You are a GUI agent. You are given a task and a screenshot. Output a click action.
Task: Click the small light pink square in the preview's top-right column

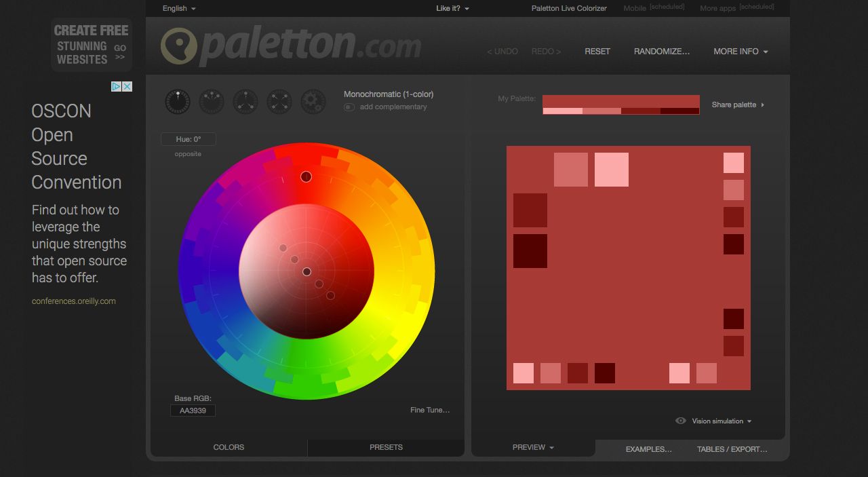tap(734, 163)
